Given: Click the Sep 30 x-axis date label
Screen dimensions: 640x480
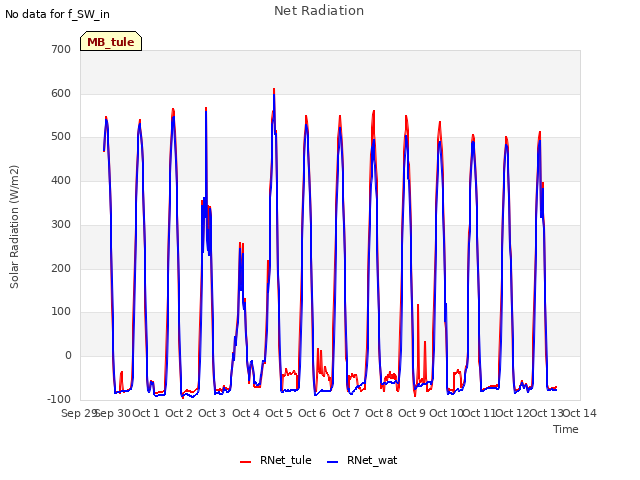Looking at the screenshot, I should click(x=113, y=413).
